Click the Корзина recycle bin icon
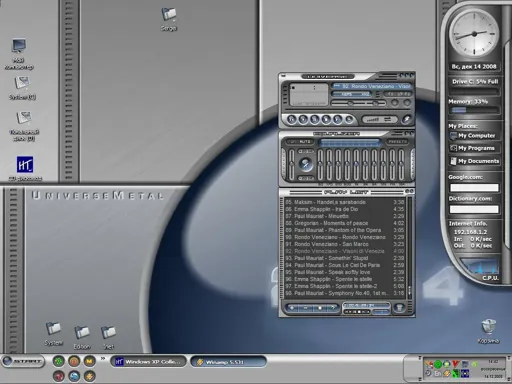 coord(489,331)
